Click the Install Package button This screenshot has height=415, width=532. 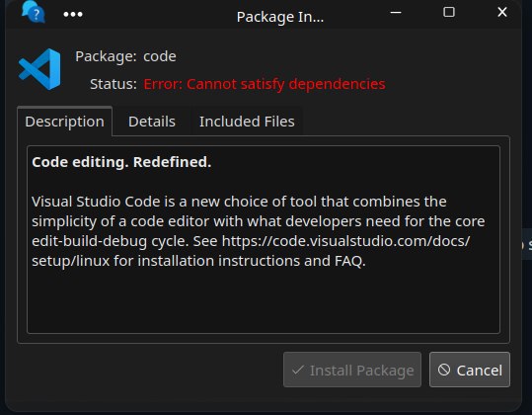point(352,370)
